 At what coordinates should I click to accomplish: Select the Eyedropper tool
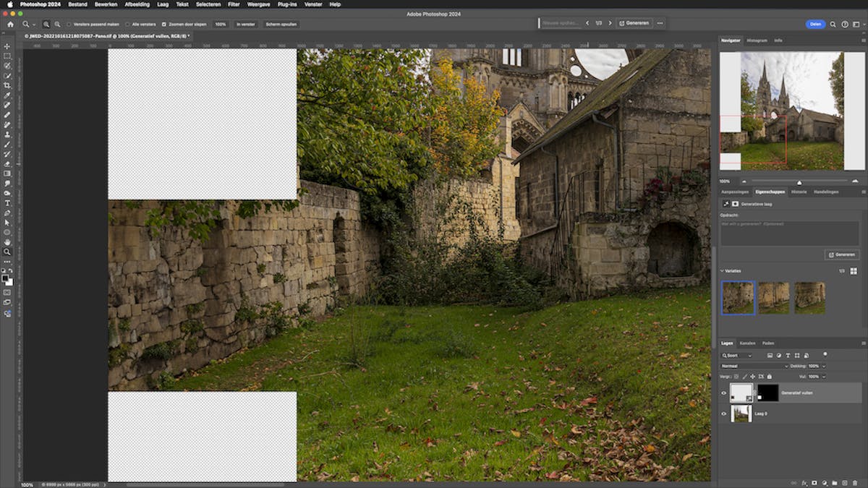7,95
